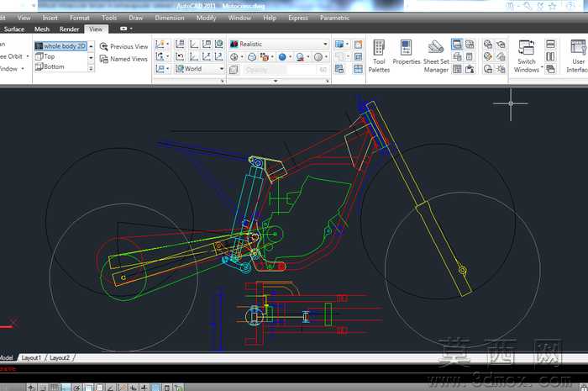Click the 3-Point UCS icon
Viewport: 588px width, 391px height.
tap(219, 56)
